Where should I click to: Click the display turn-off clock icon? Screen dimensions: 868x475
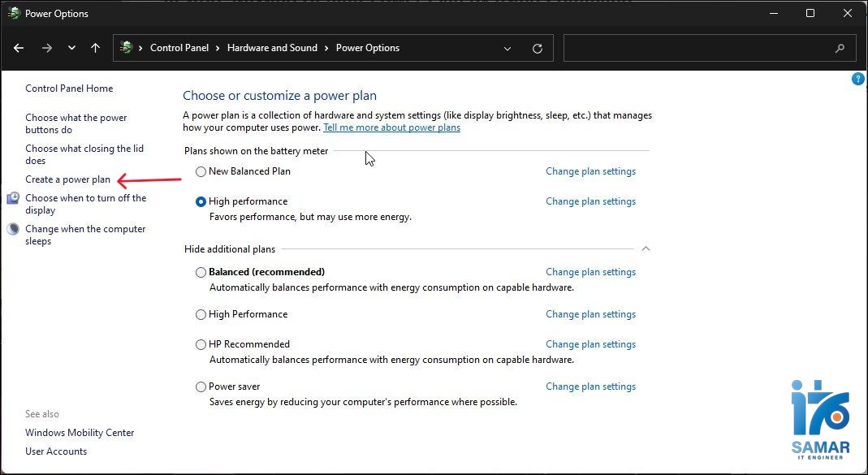tap(13, 199)
